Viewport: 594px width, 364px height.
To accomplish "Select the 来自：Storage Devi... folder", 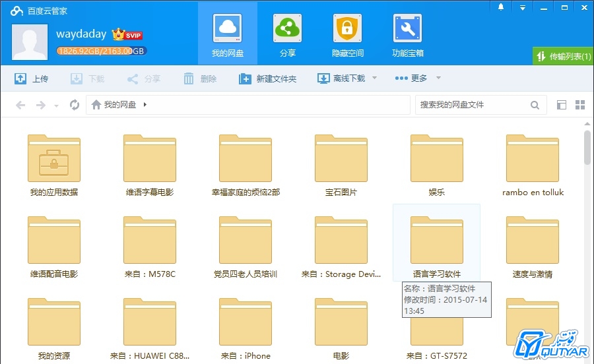I will pyautogui.click(x=341, y=247).
